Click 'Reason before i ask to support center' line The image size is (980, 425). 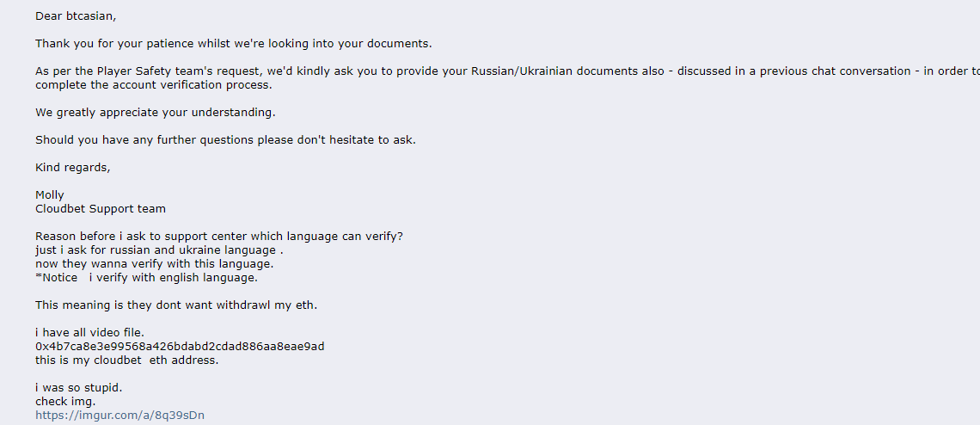[x=218, y=237]
